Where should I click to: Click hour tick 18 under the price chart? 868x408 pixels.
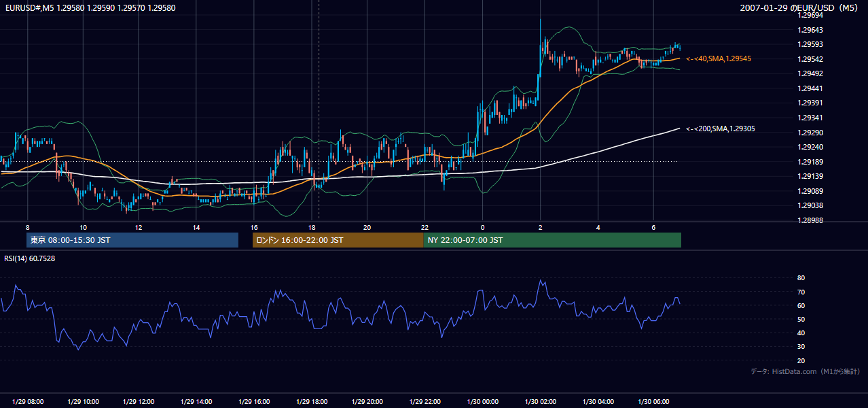click(x=310, y=227)
